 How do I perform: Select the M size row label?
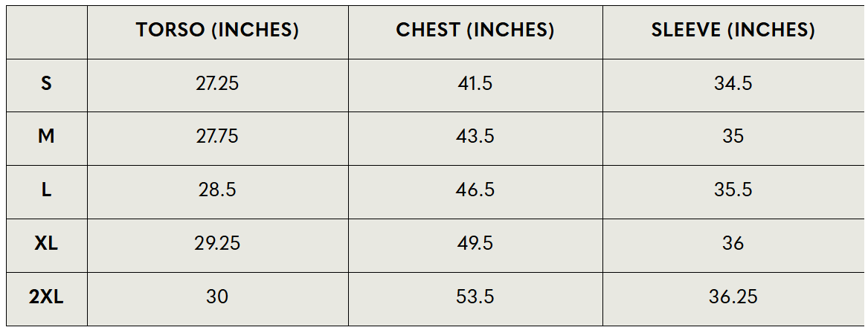(46, 137)
